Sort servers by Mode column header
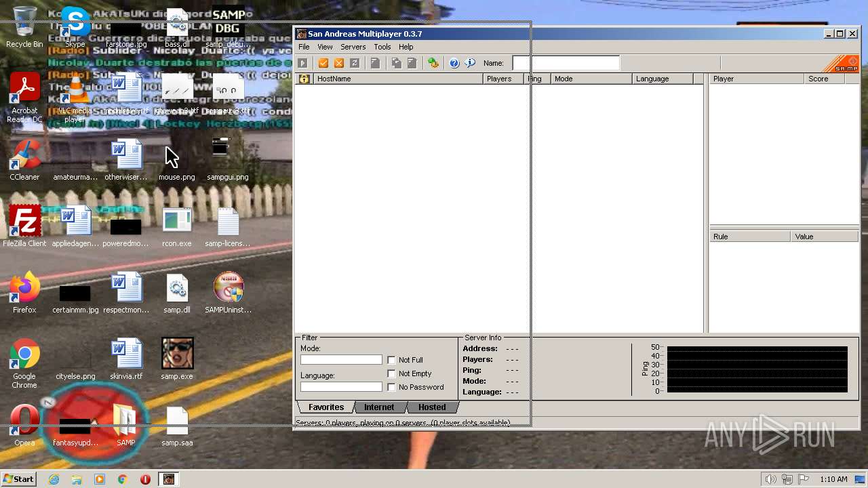 pos(591,79)
